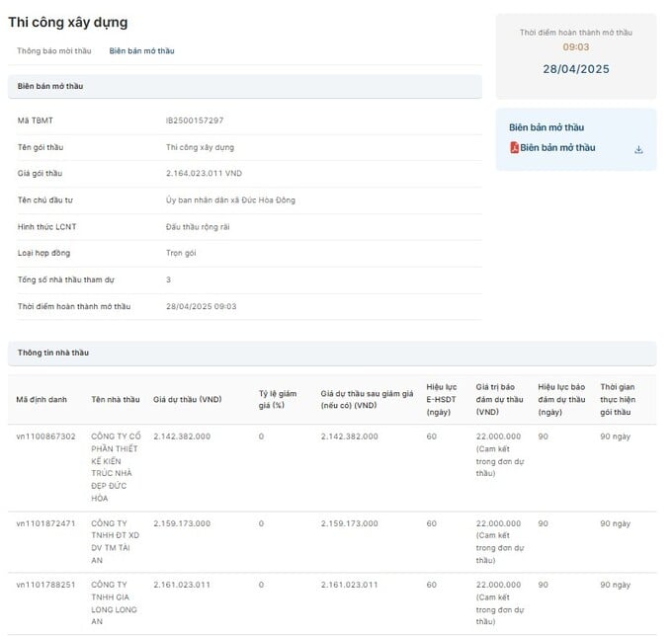Click the bid price 2.142.382.000 in Giá dự thầu column
Image resolution: width=672 pixels, height=636 pixels.
pyautogui.click(x=182, y=437)
